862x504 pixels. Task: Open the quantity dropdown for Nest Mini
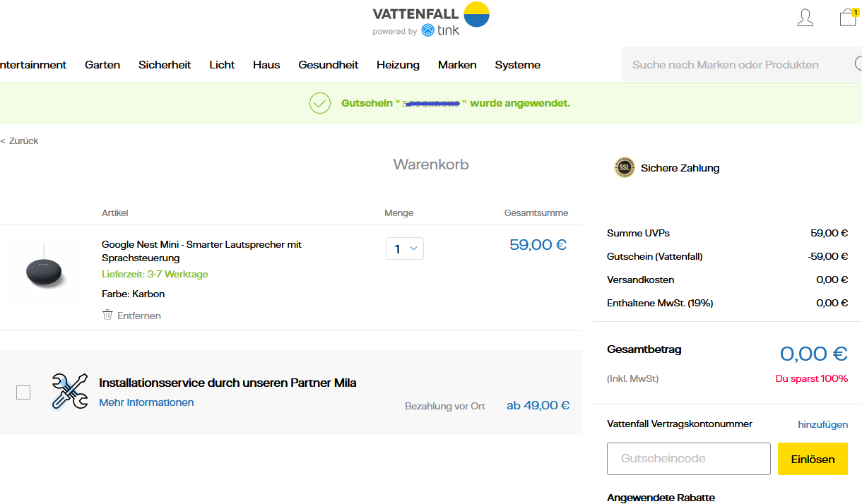pyautogui.click(x=404, y=248)
